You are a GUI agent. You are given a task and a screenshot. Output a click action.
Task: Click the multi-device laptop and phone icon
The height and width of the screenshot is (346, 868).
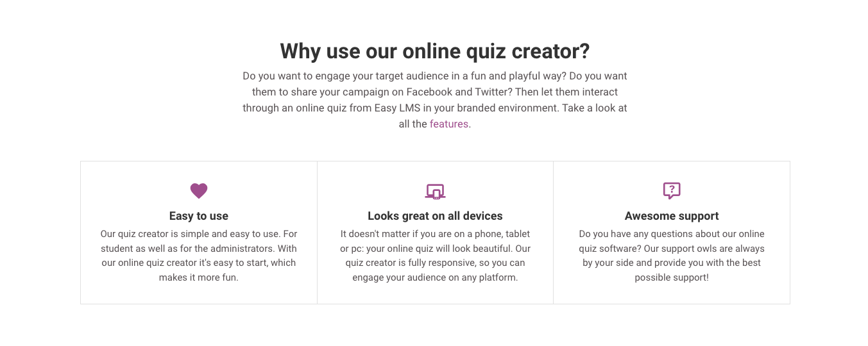(x=435, y=191)
